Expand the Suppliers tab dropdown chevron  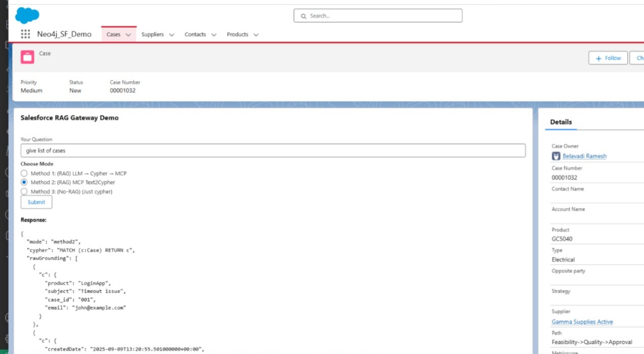171,35
